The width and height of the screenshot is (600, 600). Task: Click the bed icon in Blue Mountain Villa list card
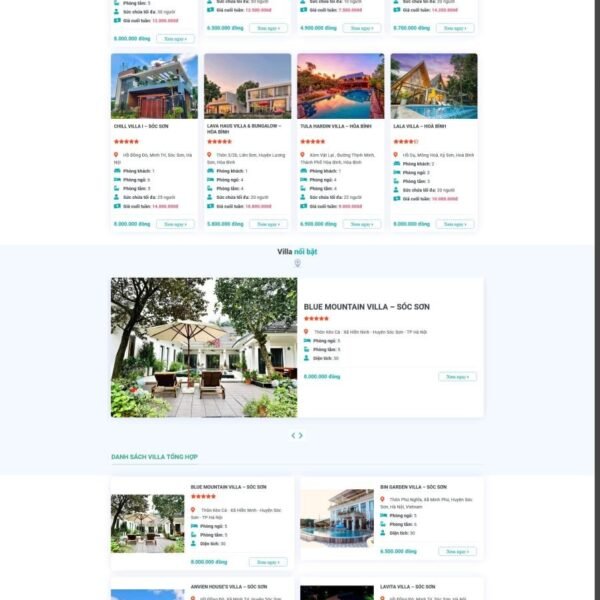194,526
